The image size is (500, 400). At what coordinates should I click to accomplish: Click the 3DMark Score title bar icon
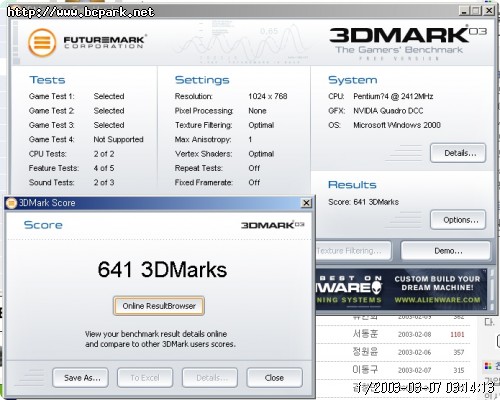tap(11, 203)
